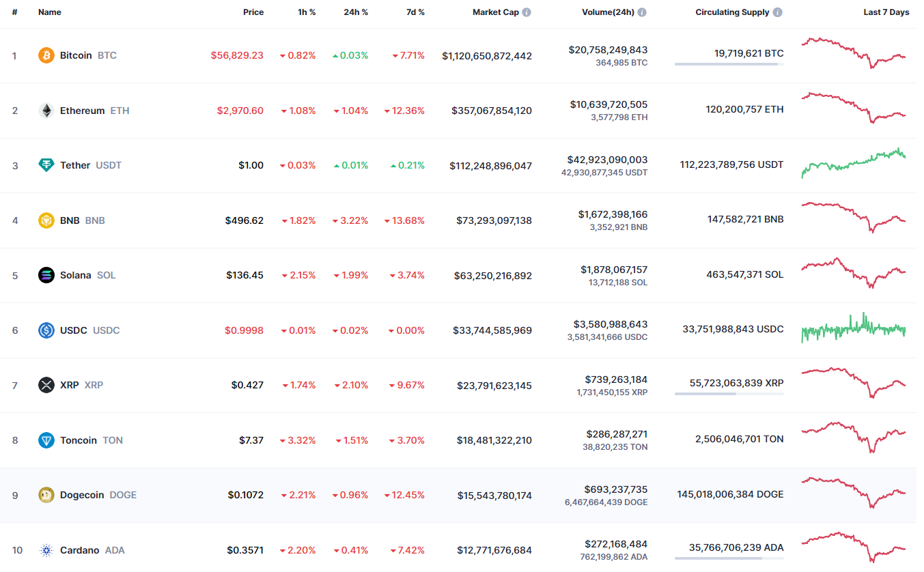Image resolution: width=924 pixels, height=572 pixels.
Task: Click the Solana logo icon
Action: (46, 275)
